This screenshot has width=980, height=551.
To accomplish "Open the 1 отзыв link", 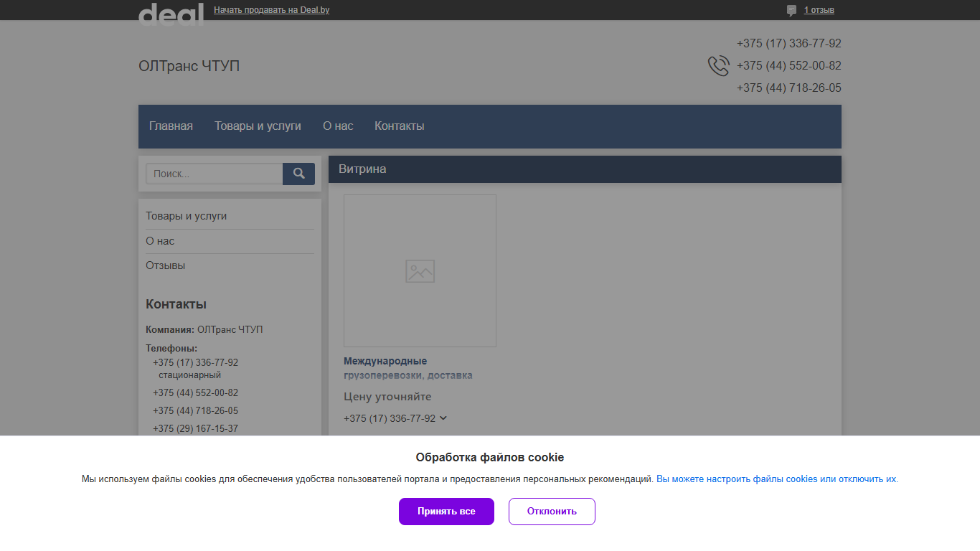I will pos(819,10).
